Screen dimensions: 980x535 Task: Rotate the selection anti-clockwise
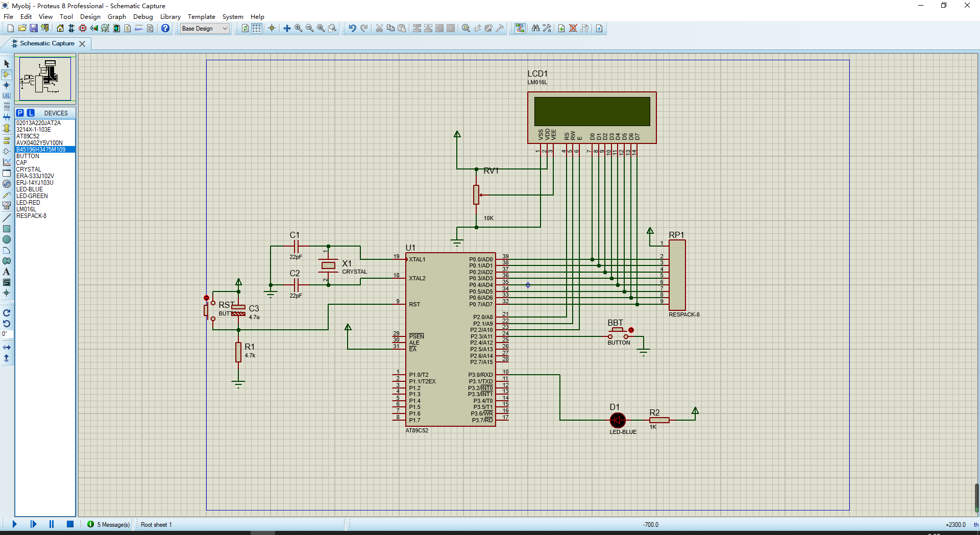7,324
